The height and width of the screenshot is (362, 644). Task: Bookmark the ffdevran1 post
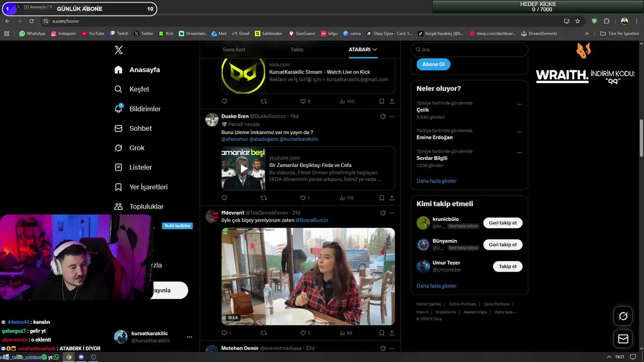point(382,333)
